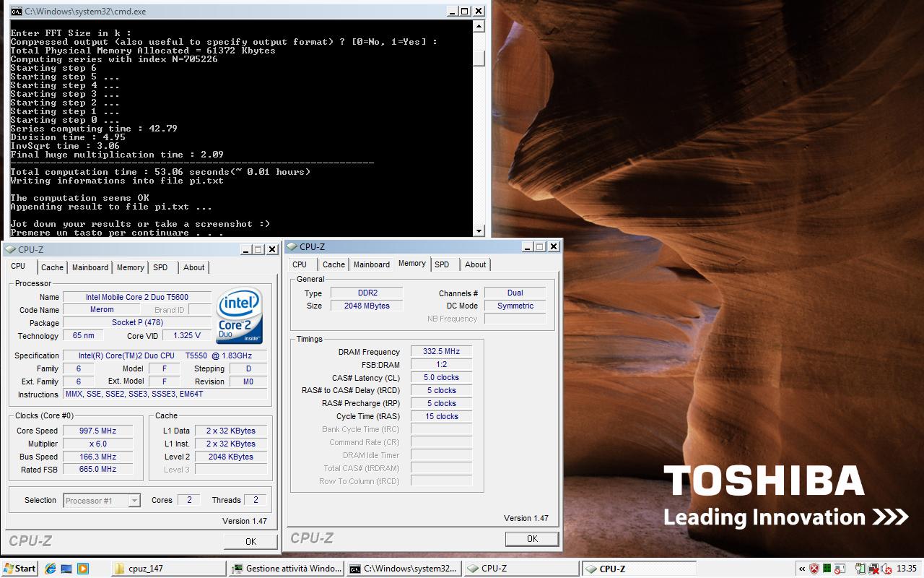Click the Package value 'Socket P (478)'
This screenshot has width=924, height=578.
[137, 323]
